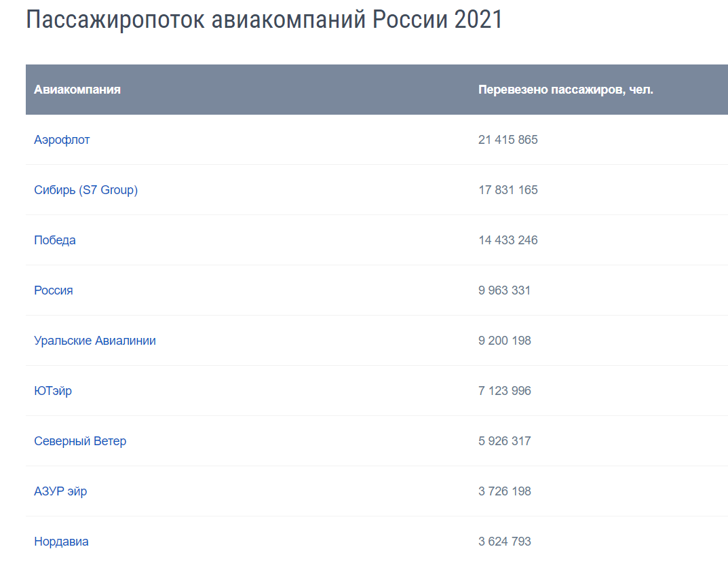
Task: Select the value 9 200 198
Action: click(505, 340)
